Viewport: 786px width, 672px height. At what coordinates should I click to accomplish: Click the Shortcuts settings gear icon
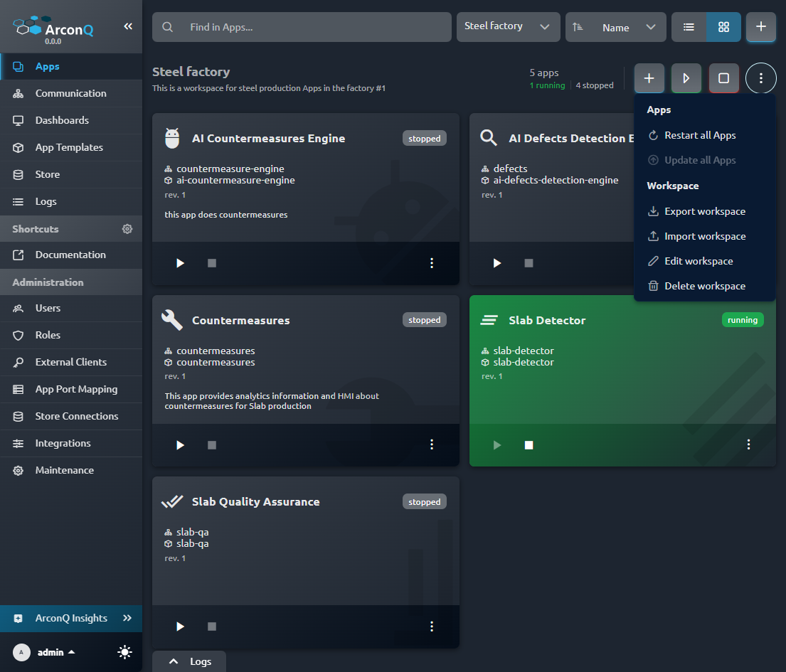127,229
